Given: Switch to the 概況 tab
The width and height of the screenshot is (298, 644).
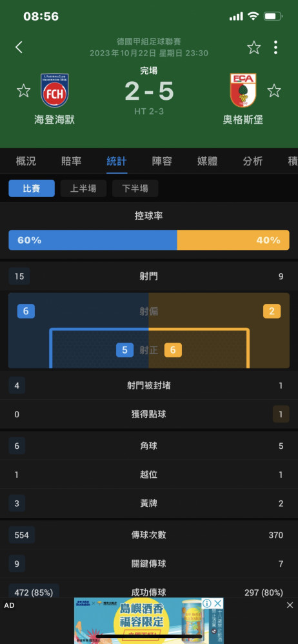Looking at the screenshot, I should point(26,162).
